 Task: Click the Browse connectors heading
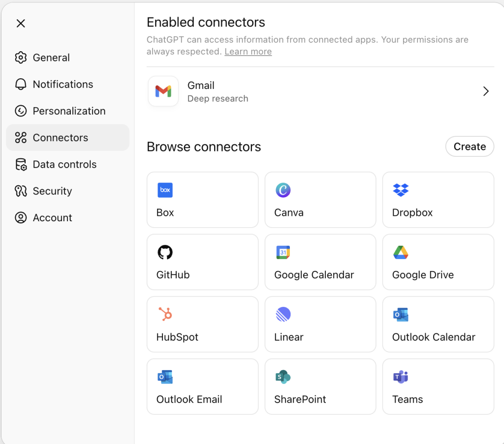204,147
